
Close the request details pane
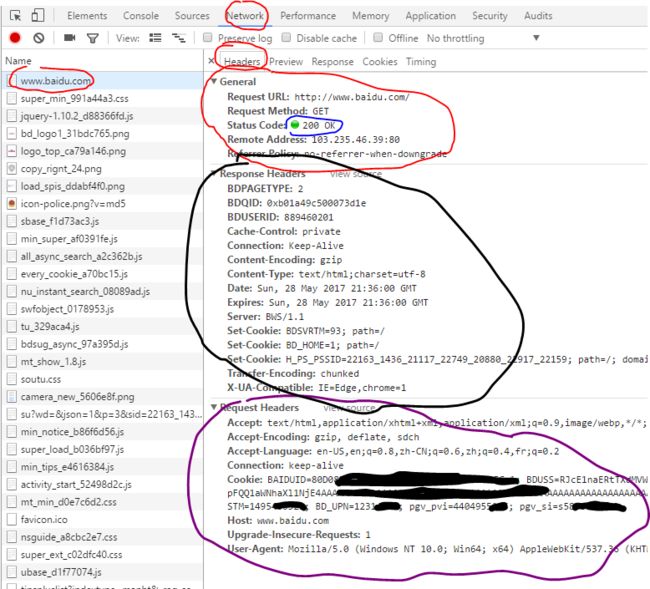pos(211,61)
